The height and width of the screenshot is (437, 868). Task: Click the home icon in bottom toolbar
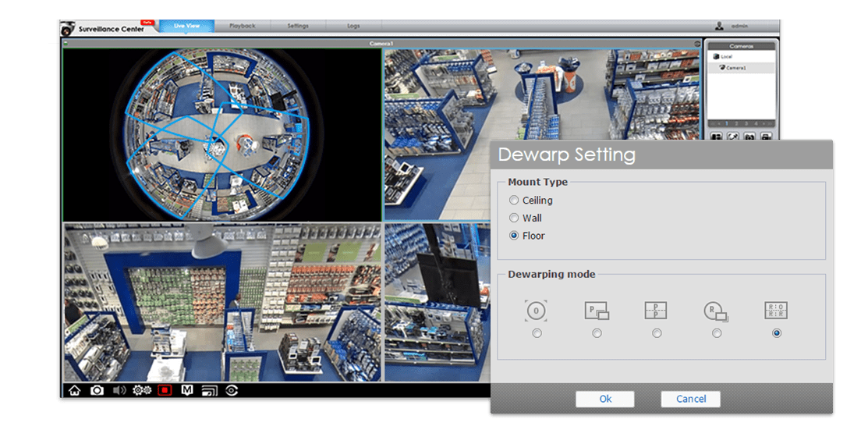[x=75, y=390]
